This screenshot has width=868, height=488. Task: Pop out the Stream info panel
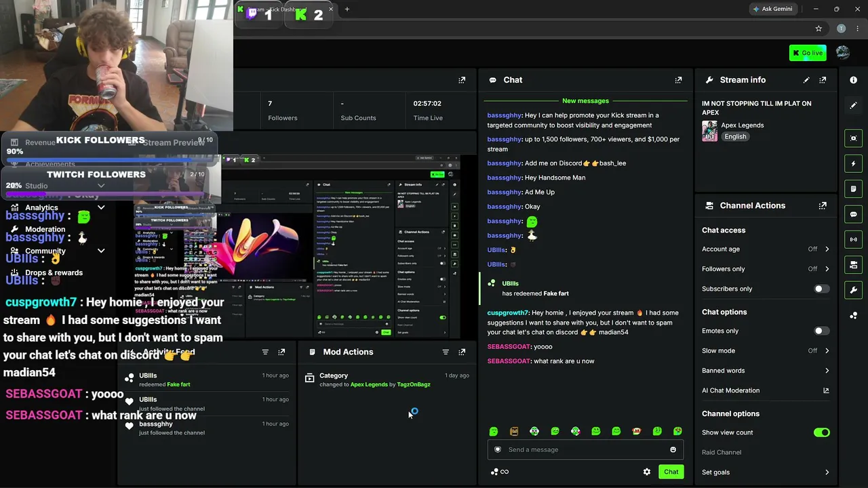(x=823, y=80)
